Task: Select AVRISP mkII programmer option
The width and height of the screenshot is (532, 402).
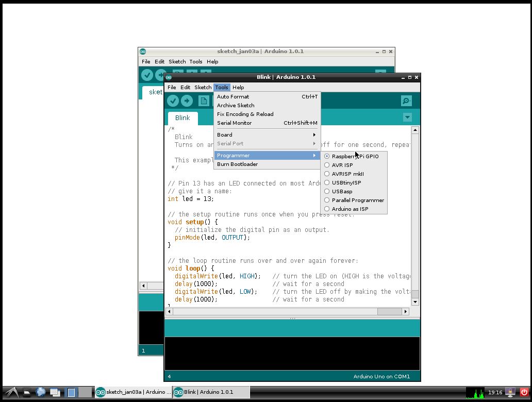Action: 354,174
